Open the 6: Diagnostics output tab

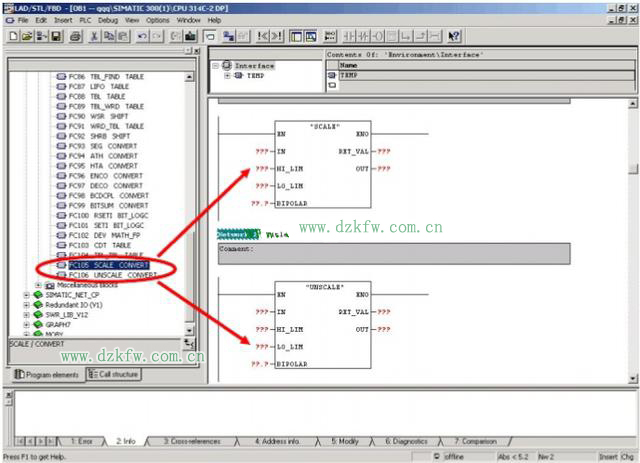click(408, 440)
